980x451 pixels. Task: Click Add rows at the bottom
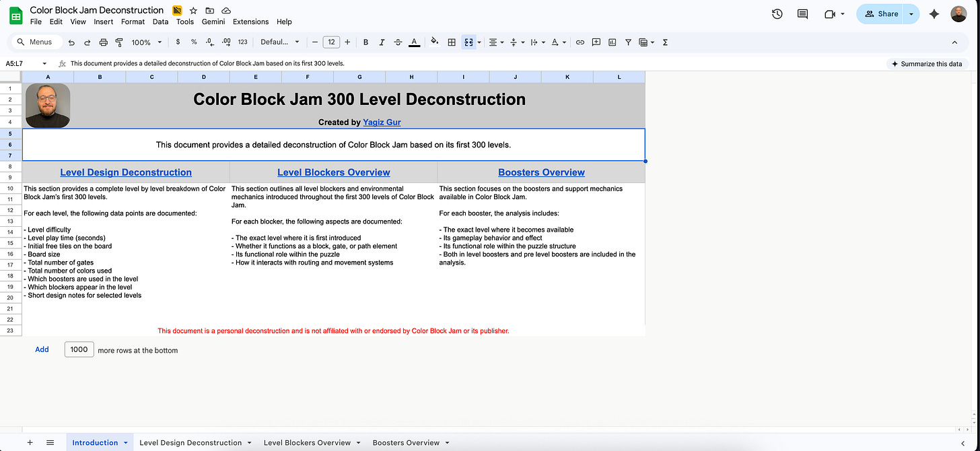click(x=42, y=349)
